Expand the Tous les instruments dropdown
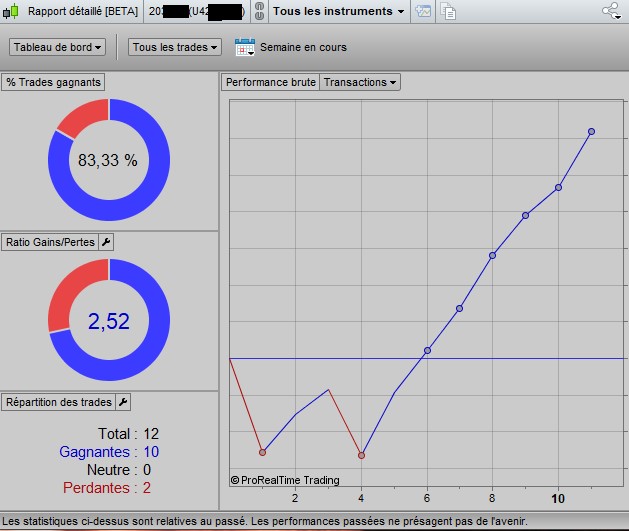Screen dimensions: 629x531 (x=339, y=11)
